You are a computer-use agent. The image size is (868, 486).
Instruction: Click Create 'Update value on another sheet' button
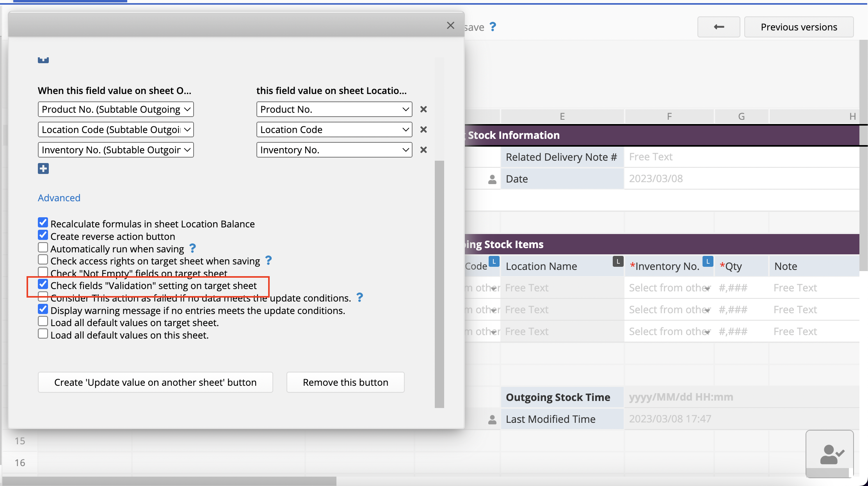(x=155, y=382)
